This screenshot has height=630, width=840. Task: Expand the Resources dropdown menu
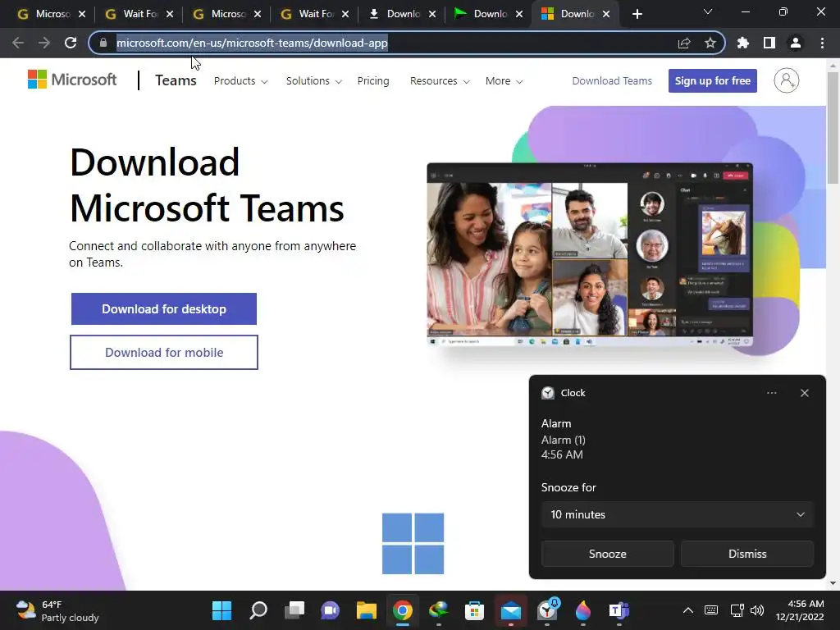click(440, 81)
